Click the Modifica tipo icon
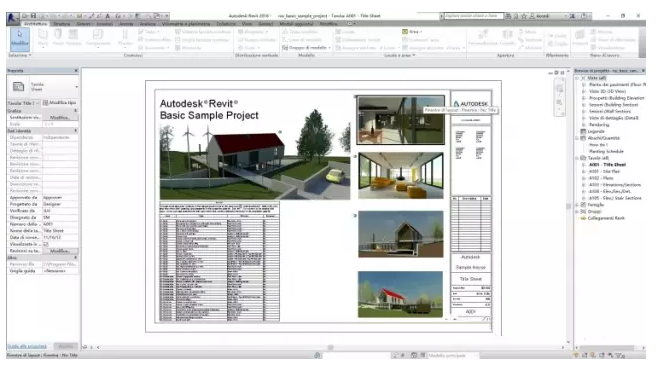670x377 pixels. click(45, 103)
